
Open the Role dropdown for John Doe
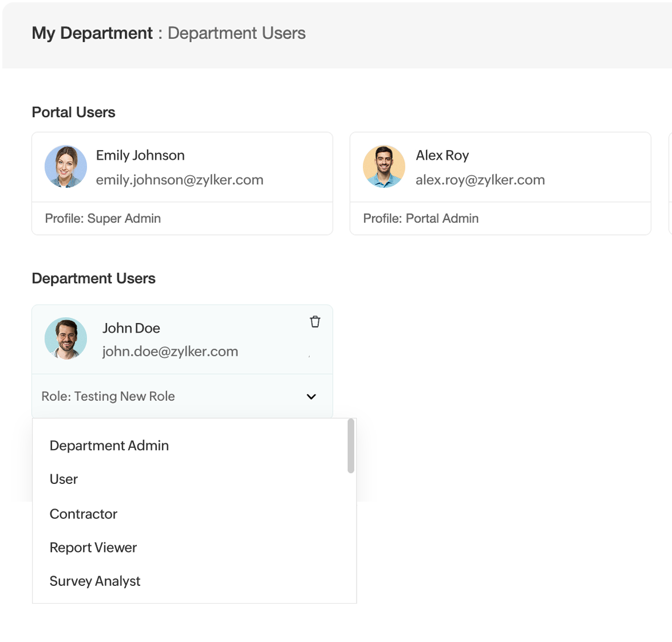click(182, 396)
